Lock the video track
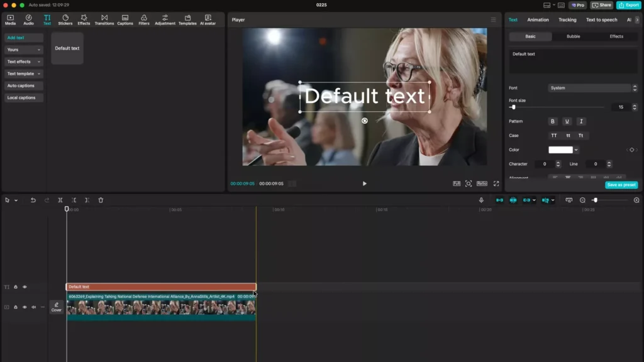The image size is (644, 362). 15,307
